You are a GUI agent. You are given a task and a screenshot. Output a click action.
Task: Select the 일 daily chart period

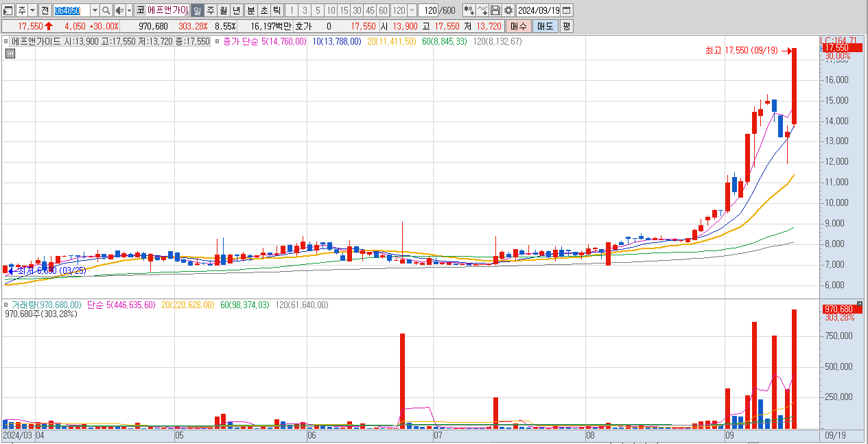click(197, 10)
